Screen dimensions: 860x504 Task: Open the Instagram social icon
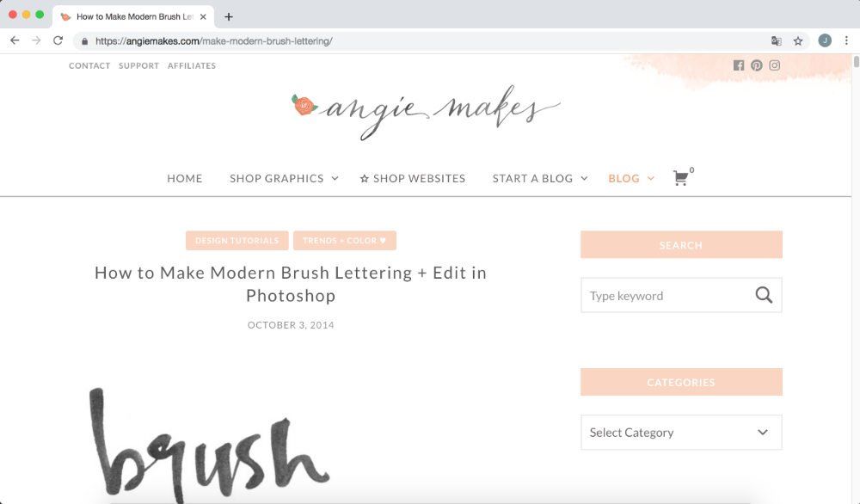[x=775, y=65]
